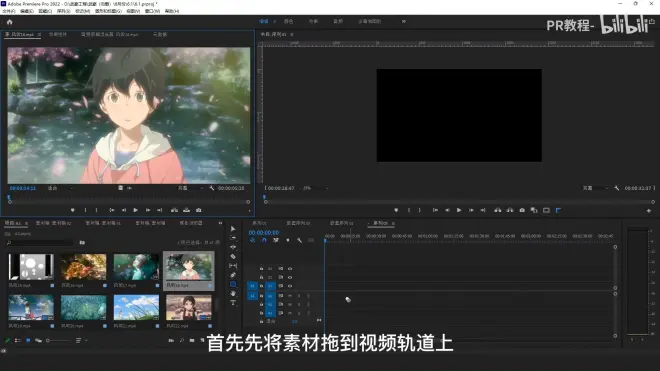Expand Project panel tabs overflow
The width and height of the screenshot is (660, 371).
tap(220, 223)
